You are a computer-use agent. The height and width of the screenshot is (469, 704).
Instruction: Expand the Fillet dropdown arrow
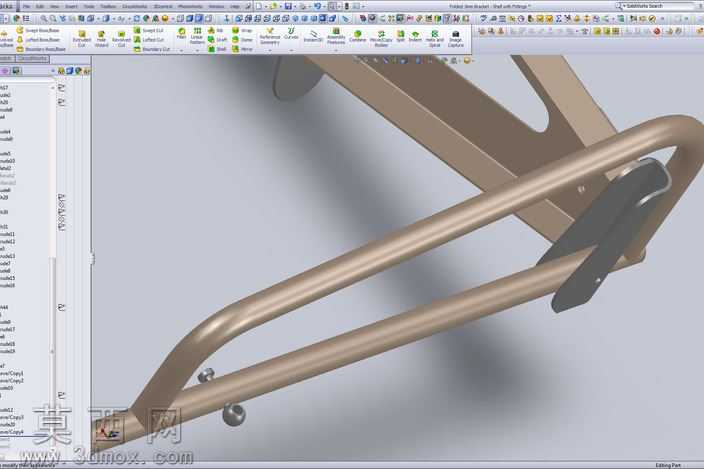click(x=181, y=51)
